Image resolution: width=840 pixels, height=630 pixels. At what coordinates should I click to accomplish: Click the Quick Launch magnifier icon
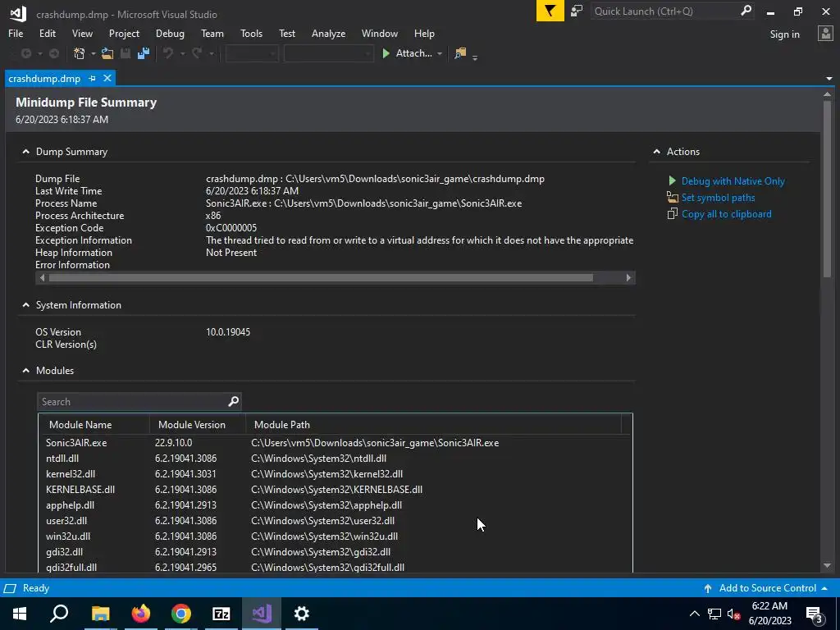tap(746, 11)
